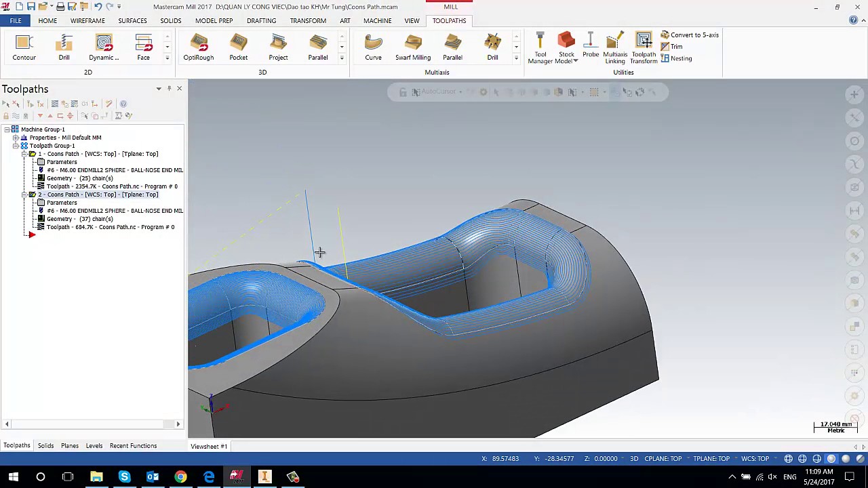Select the Curve multiaxis toolpath

coord(373,47)
